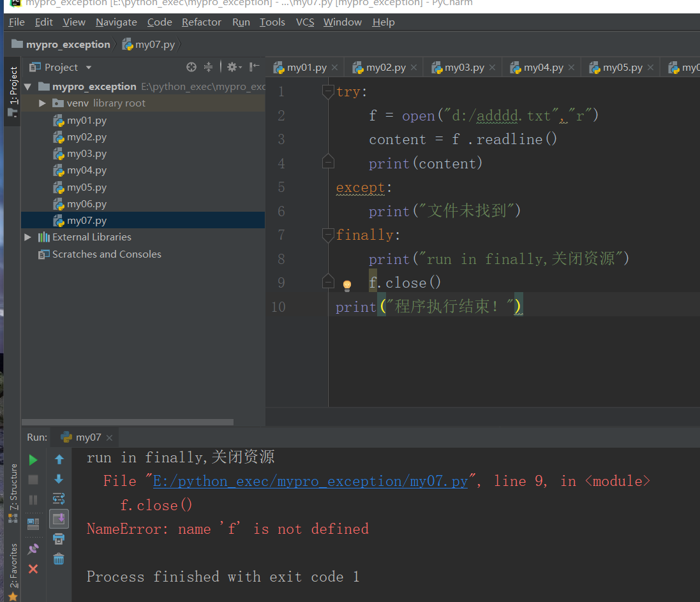The image size is (700, 602).
Task: Click the down arrow in the Run toolbar
Action: pyautogui.click(x=59, y=480)
